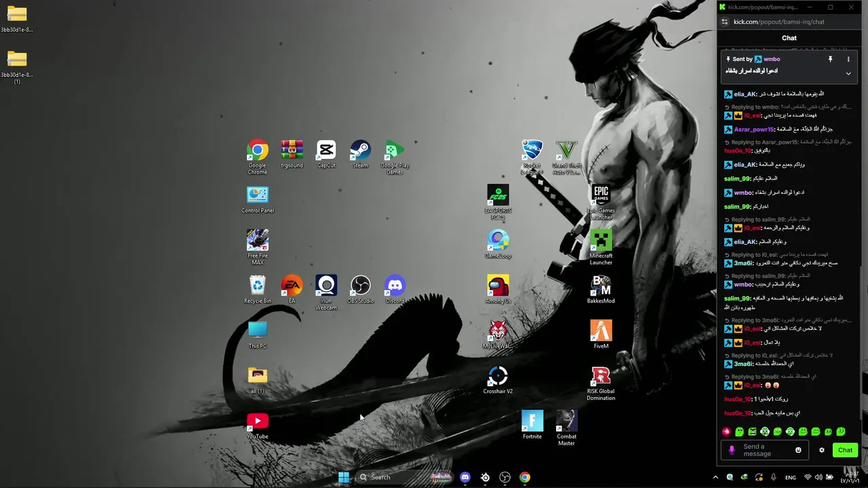Select the all (1) folder icon
Screen dimensions: 868x488
[257, 380]
